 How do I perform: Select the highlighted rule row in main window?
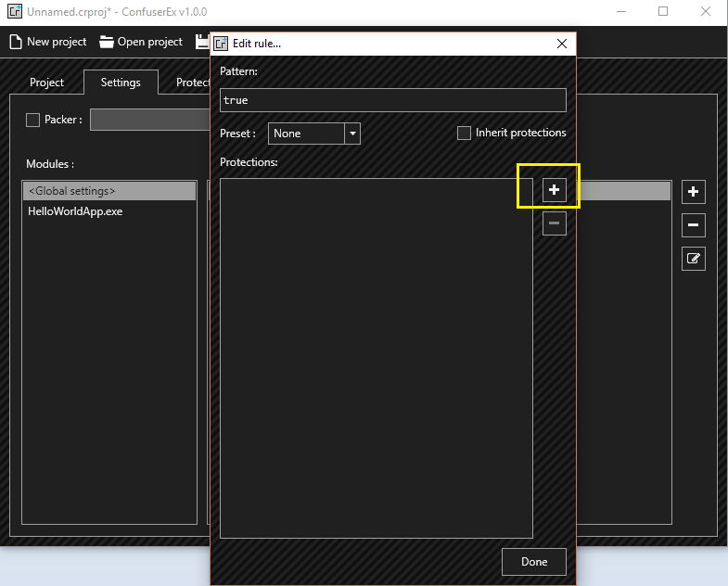(x=623, y=191)
